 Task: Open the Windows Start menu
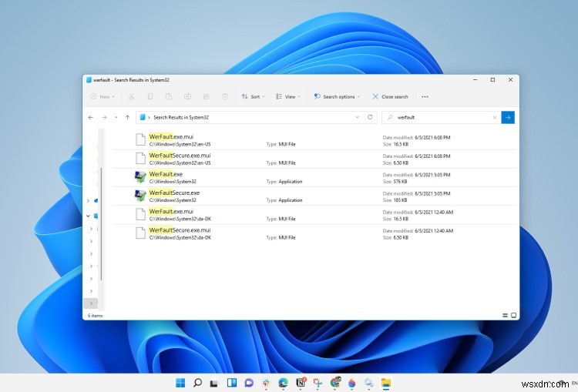[x=180, y=383]
